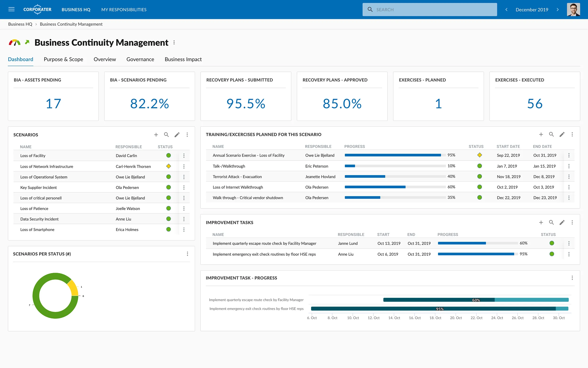The image size is (588, 368).
Task: Click the search icon in Training/Exercises panel
Action: pyautogui.click(x=551, y=134)
